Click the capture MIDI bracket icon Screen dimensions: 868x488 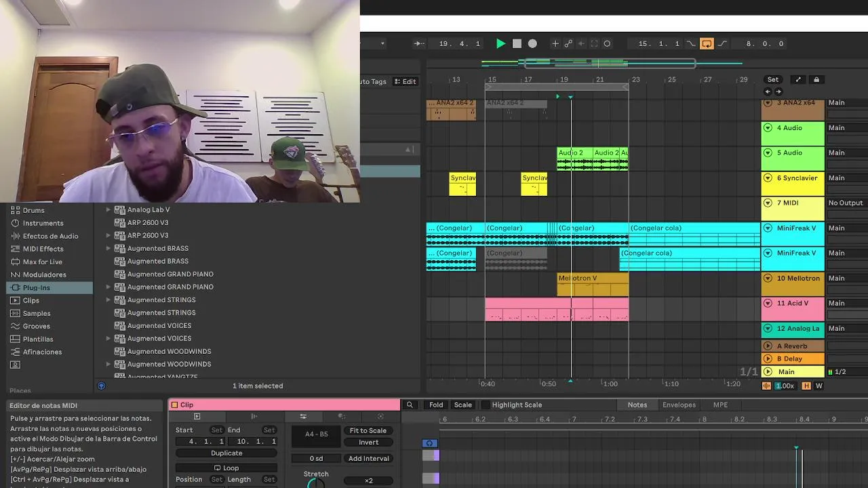pyautogui.click(x=594, y=43)
